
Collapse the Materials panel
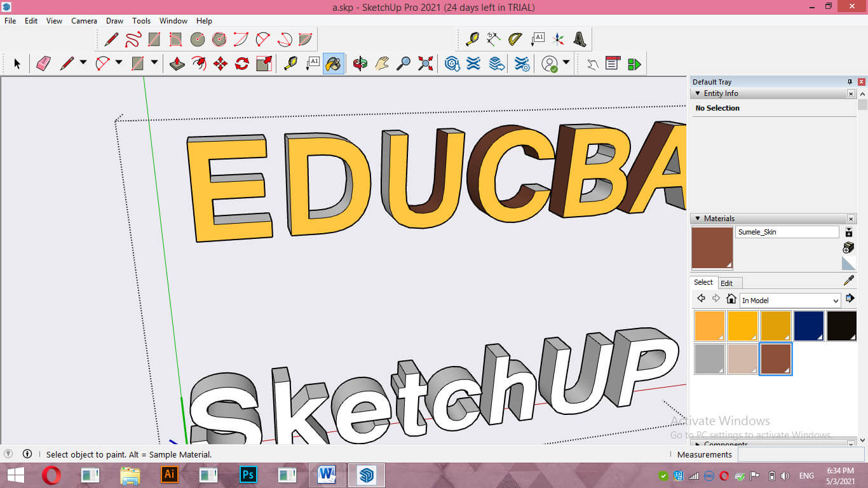point(698,219)
